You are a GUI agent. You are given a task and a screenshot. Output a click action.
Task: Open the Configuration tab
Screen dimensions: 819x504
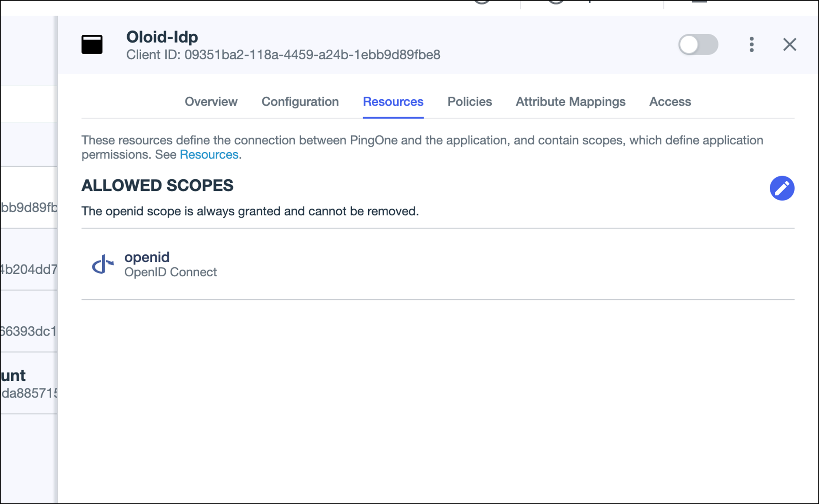[300, 102]
